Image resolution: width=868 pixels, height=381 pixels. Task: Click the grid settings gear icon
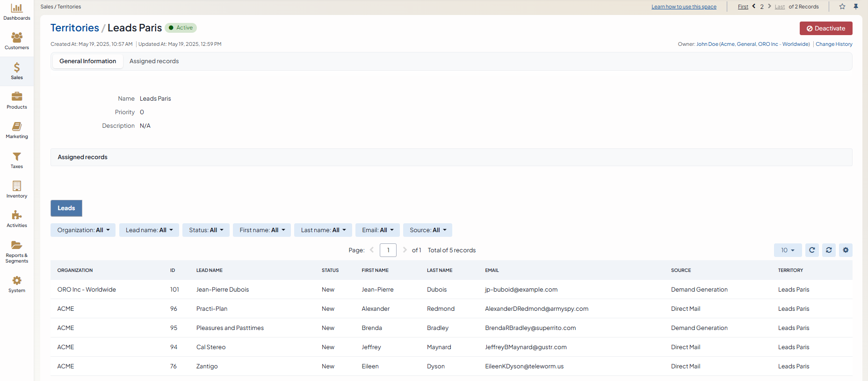(846, 250)
